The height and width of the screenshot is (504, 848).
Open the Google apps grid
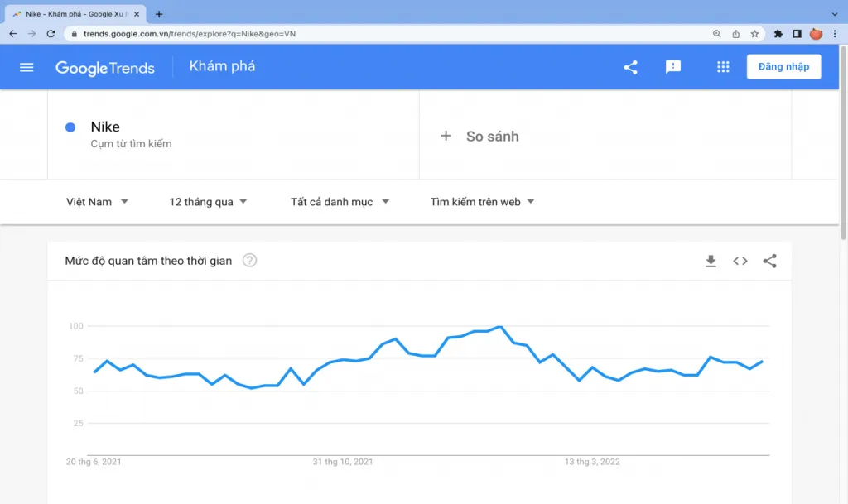(723, 66)
